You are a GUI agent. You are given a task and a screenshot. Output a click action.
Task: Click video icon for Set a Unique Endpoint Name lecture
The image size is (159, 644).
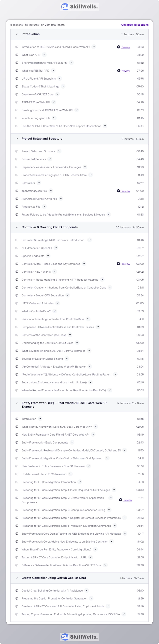tap(17, 383)
